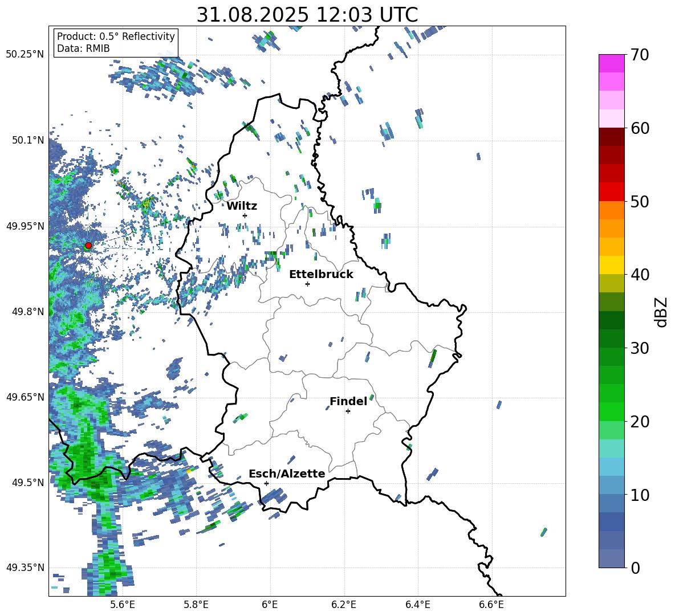Pick the dark green colorbar segment above 30
675x616 pixels.
(x=611, y=338)
